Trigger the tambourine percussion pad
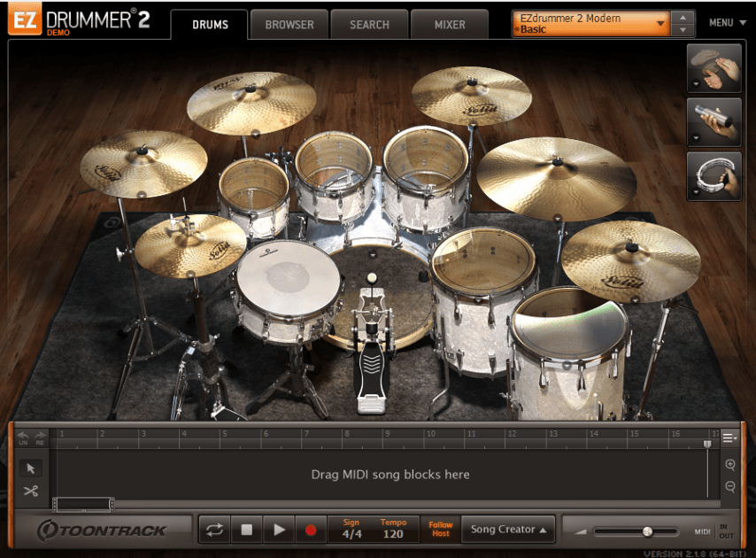Screen dimensions: 756x558 pos(714,175)
